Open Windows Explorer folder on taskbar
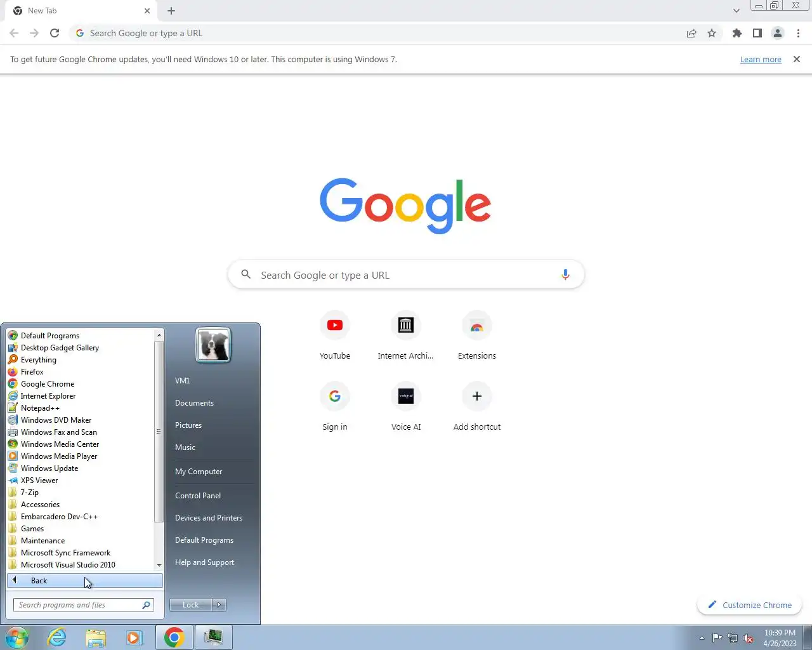This screenshot has width=812, height=650. click(x=96, y=637)
